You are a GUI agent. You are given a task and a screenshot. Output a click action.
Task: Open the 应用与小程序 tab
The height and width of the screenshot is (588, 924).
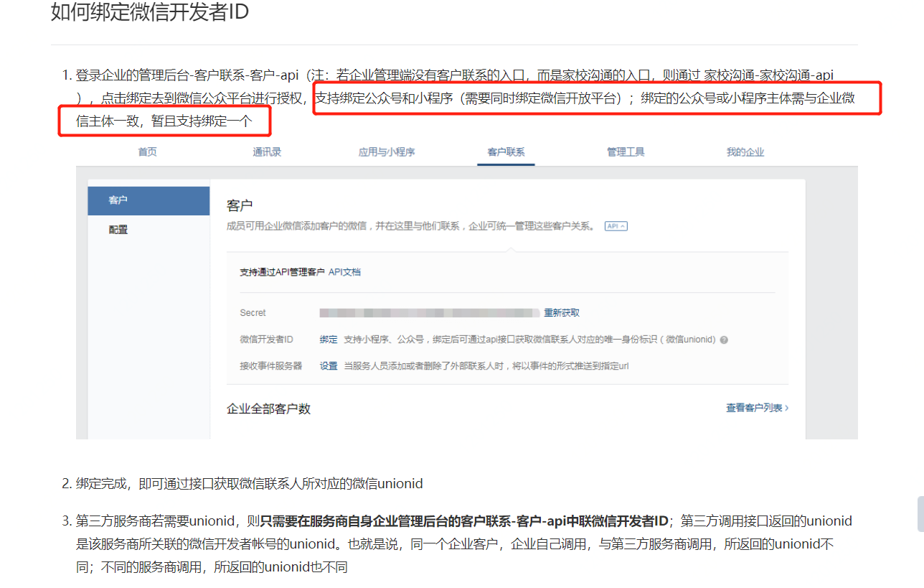click(387, 152)
